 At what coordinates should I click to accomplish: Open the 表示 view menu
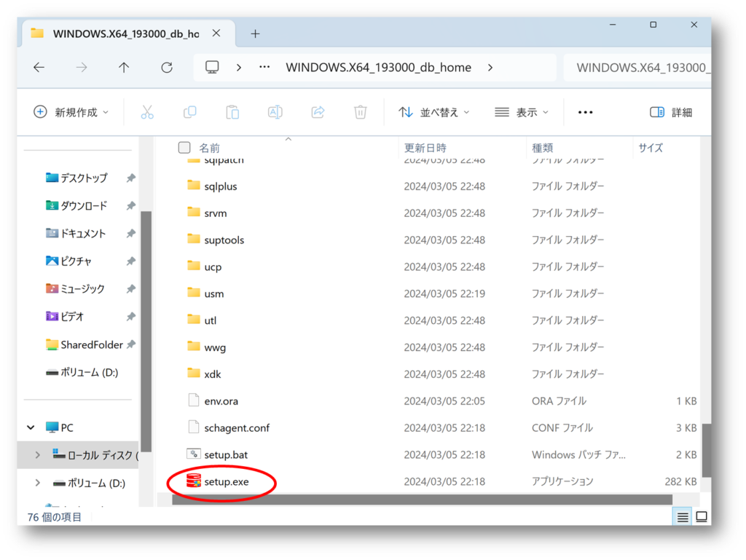[522, 112]
